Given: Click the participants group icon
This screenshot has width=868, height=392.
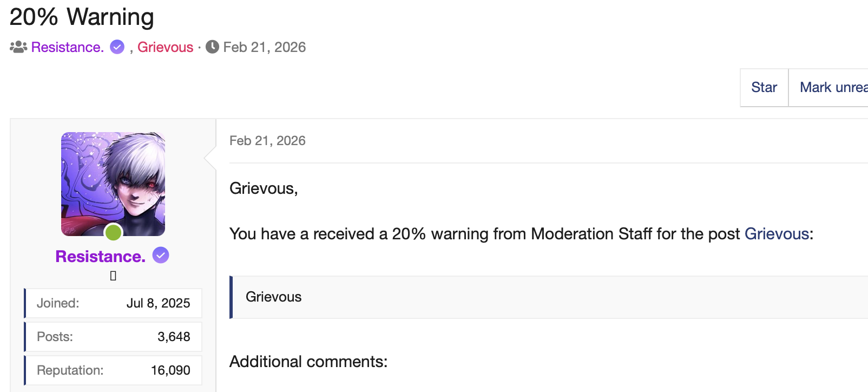Looking at the screenshot, I should point(19,47).
